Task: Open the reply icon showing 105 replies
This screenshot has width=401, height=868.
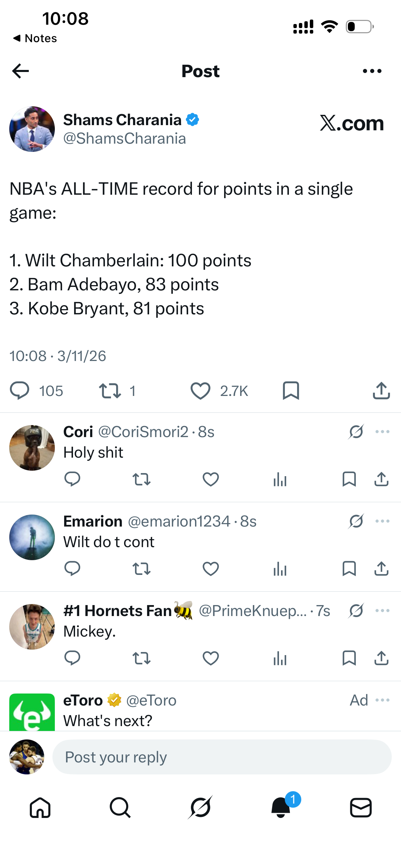Action: 20,391
